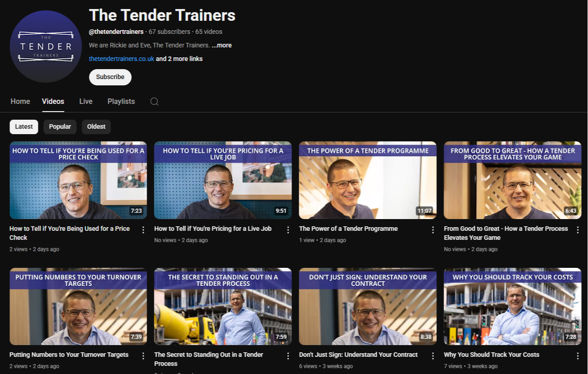Select the Latest sort filter chip
The width and height of the screenshot is (588, 374).
click(x=24, y=126)
